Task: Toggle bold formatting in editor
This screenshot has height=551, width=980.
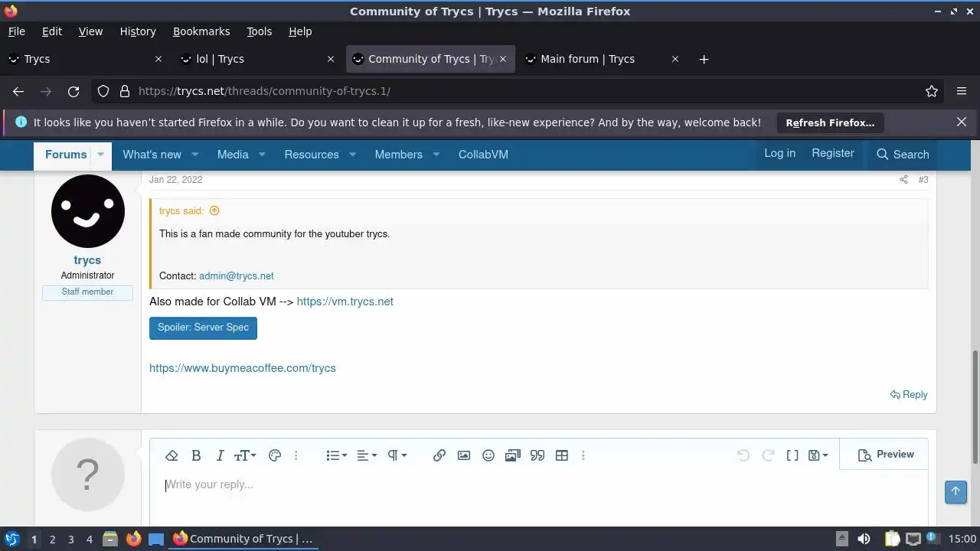Action: coord(196,455)
